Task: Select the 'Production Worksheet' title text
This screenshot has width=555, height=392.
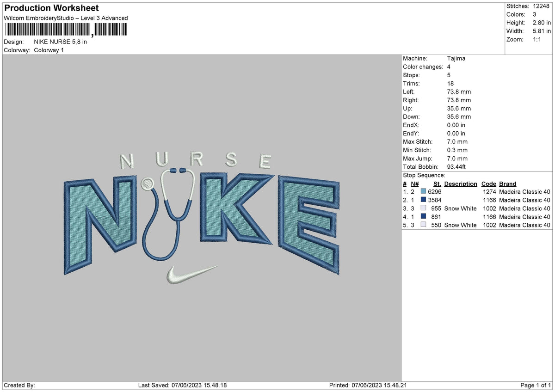Action: click(x=51, y=8)
